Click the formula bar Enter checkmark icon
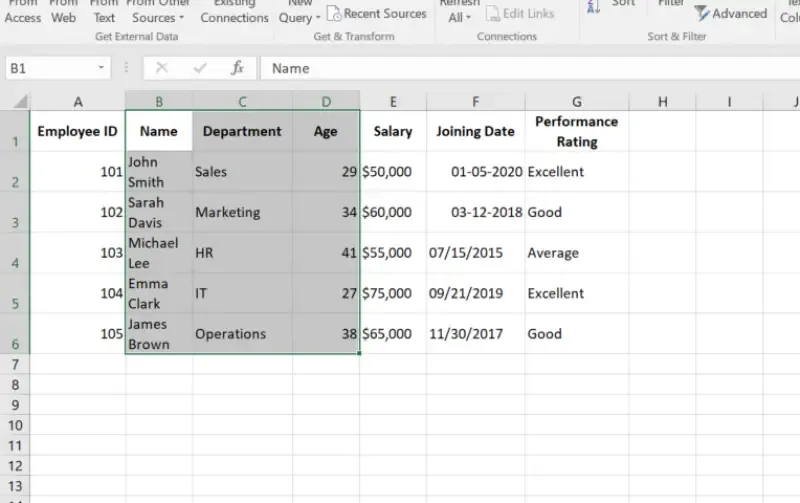 [x=200, y=68]
